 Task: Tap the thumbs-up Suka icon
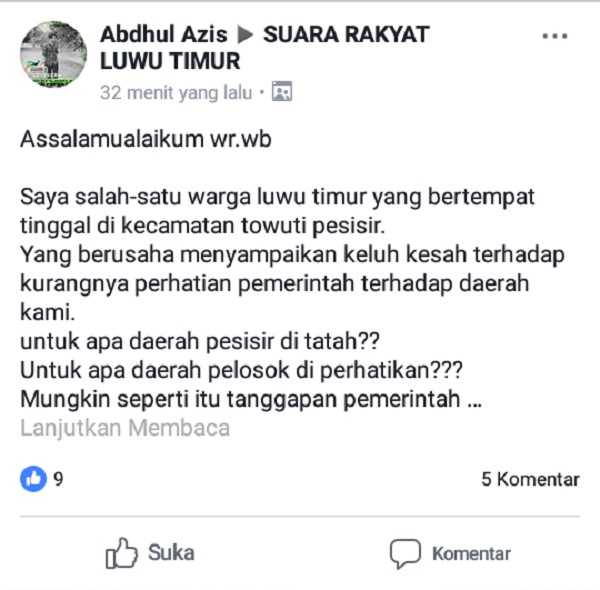tap(121, 553)
